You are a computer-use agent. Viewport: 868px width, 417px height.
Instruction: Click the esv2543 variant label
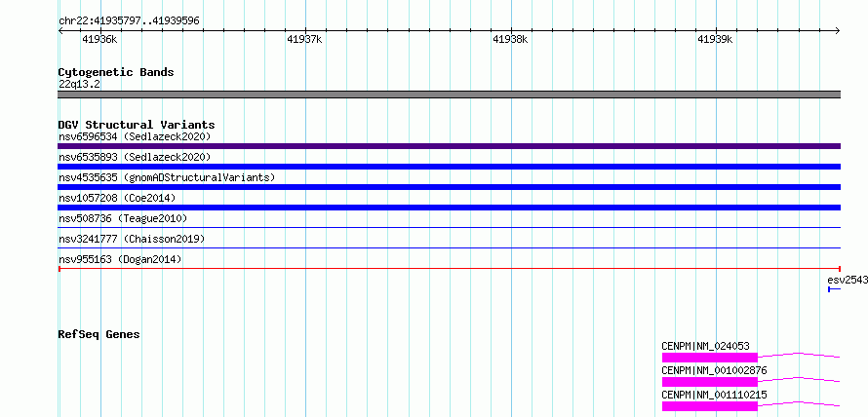(x=848, y=280)
